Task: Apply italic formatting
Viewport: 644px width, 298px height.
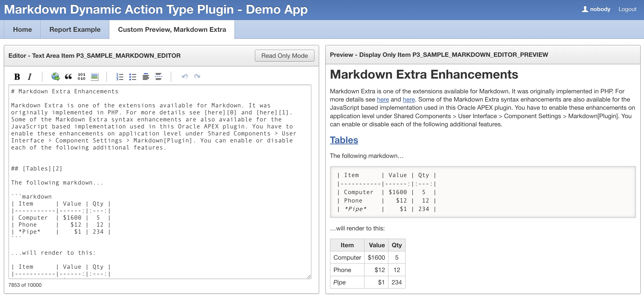Action: [29, 77]
